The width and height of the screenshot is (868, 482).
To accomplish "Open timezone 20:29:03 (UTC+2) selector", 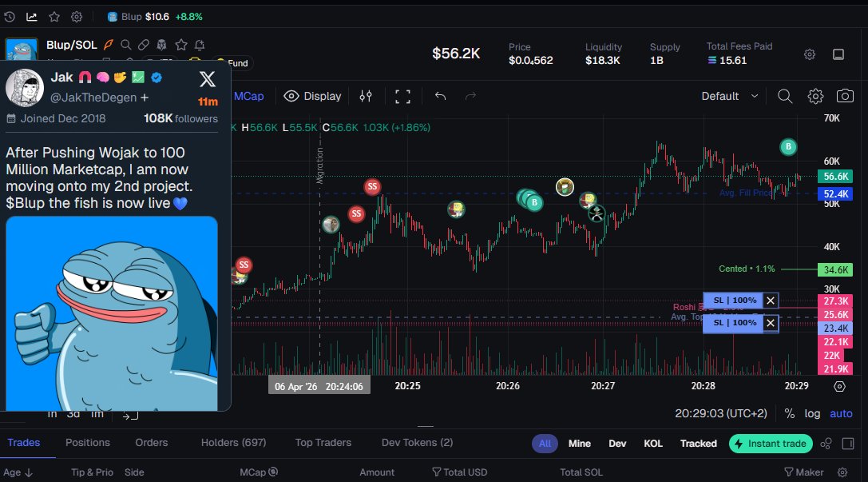I will [721, 413].
